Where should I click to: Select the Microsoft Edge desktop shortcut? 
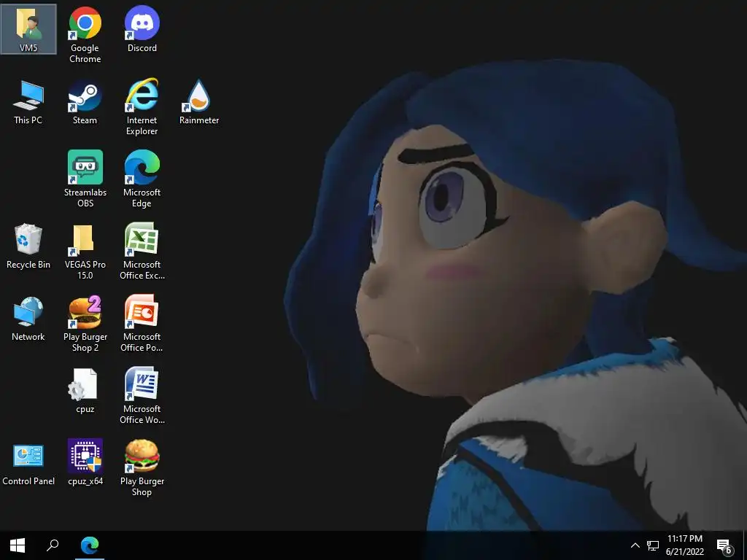(x=142, y=179)
